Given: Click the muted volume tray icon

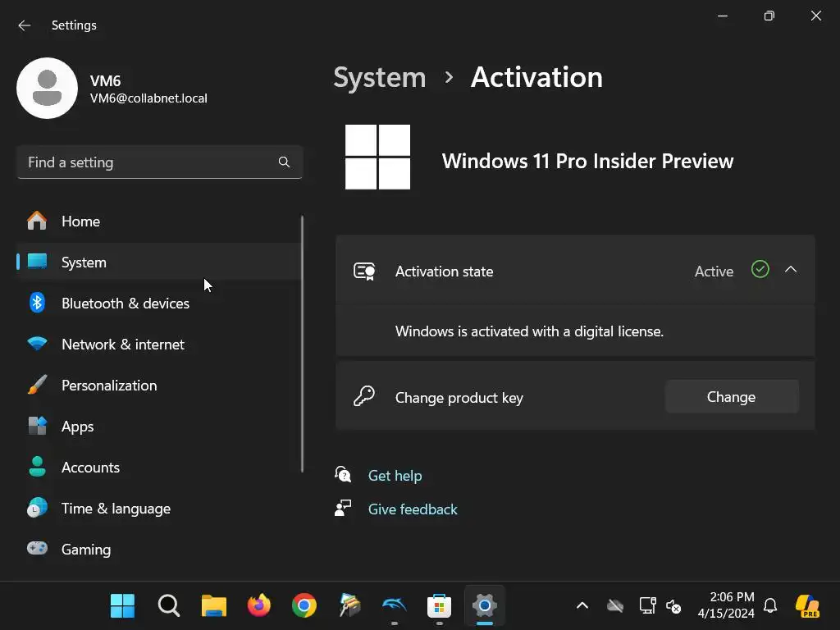Looking at the screenshot, I should (x=673, y=606).
